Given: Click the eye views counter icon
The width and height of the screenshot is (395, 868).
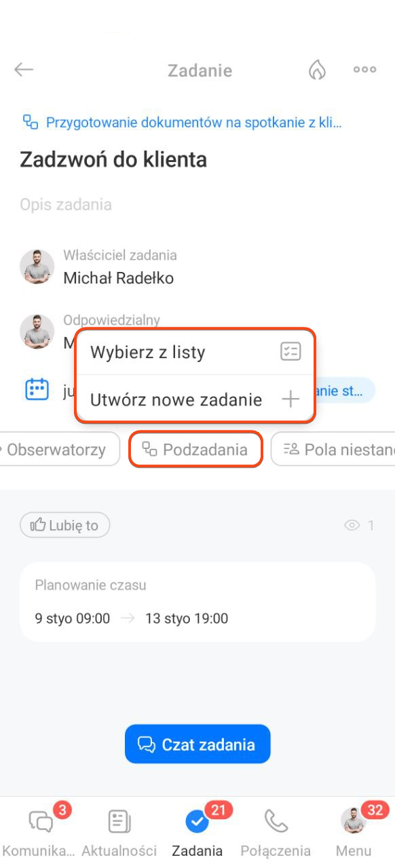Looking at the screenshot, I should [x=352, y=525].
